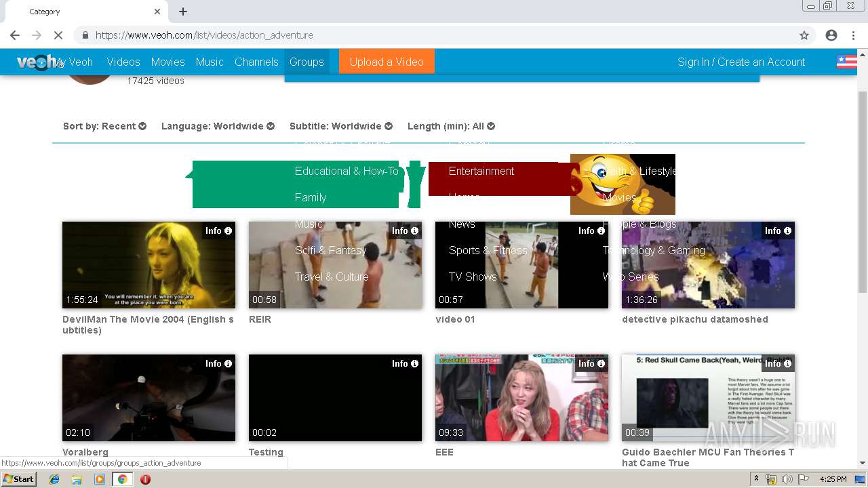Show Info for EEE video
868x488 pixels.
pos(591,364)
